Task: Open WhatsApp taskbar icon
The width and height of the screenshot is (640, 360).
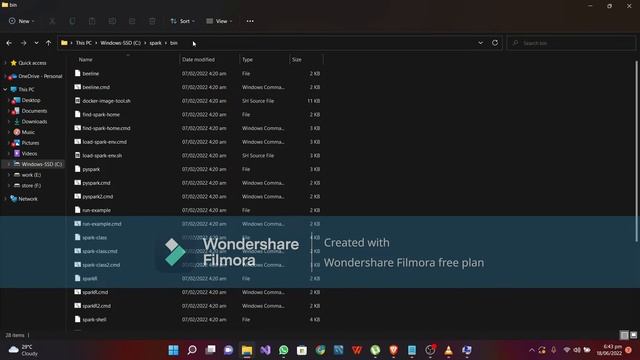Action: (x=284, y=350)
